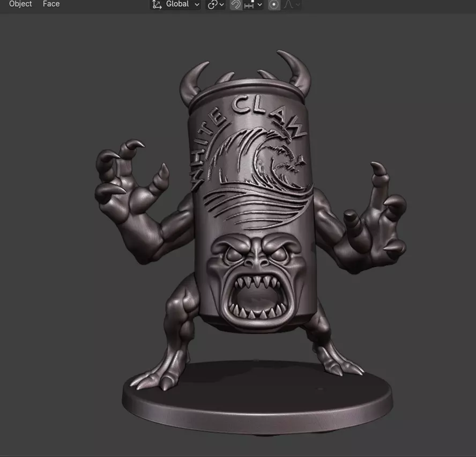The image size is (476, 457).
Task: Toggle the snapping magnet icon
Action: point(236,4)
